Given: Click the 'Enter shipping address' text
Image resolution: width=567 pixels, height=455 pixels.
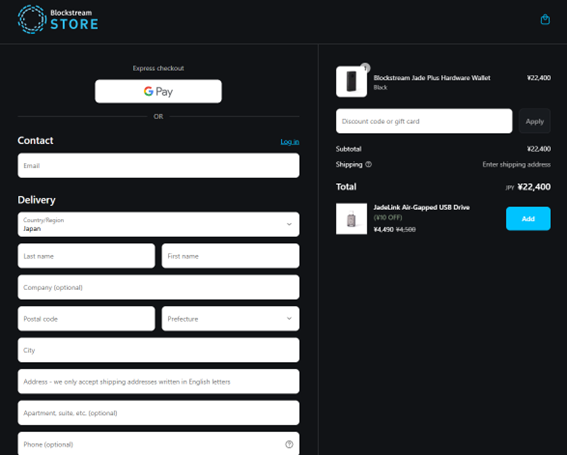Looking at the screenshot, I should tap(516, 165).
